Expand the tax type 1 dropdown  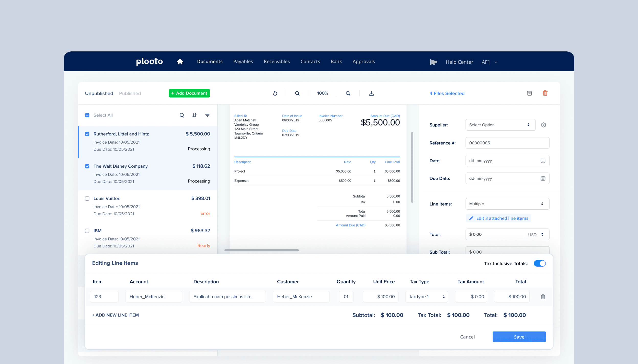point(427,297)
